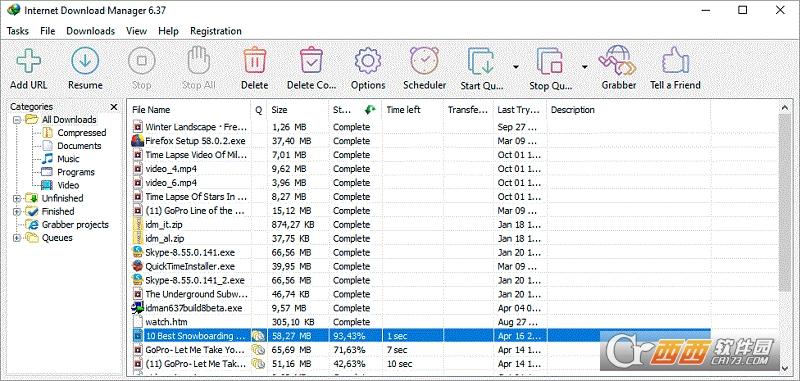
Task: Select Skype-8.55.0.141_2.exe row
Action: coord(418,280)
